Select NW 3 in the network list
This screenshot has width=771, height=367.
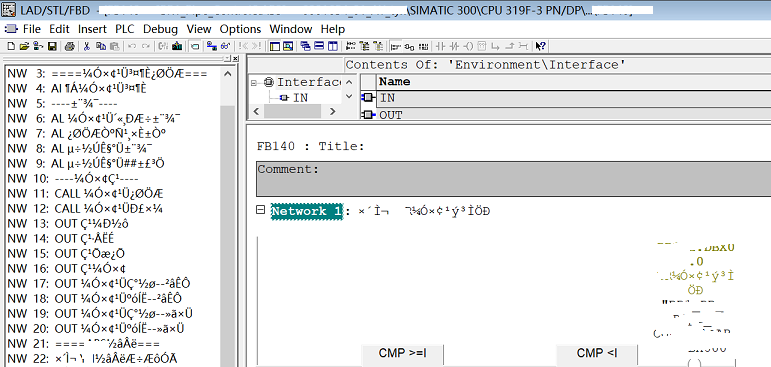point(107,74)
